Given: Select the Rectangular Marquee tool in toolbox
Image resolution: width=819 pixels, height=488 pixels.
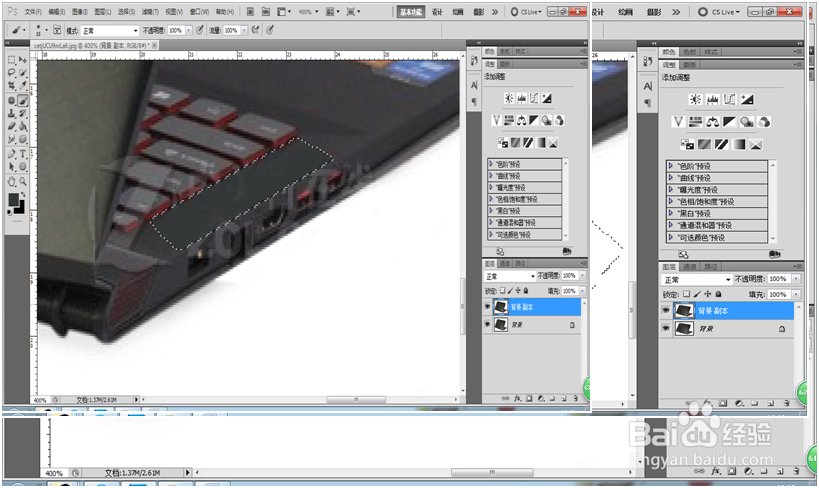Looking at the screenshot, I should 11,60.
